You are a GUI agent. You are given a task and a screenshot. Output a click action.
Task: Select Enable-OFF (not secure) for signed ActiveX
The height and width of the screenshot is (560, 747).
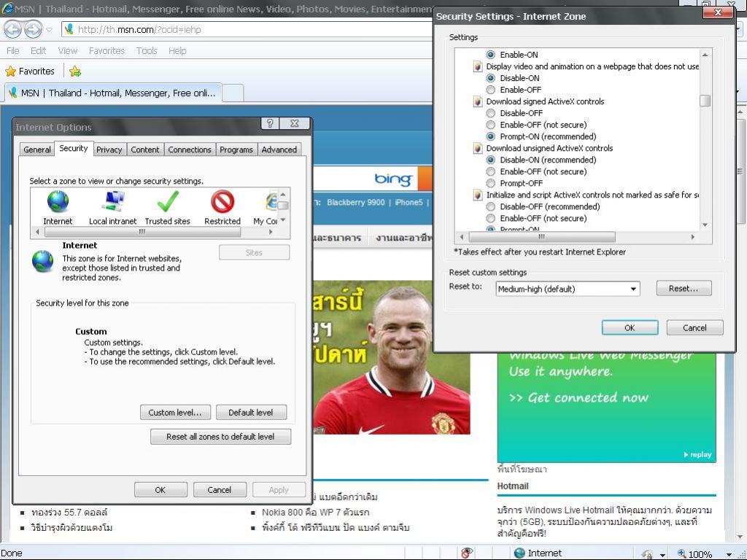491,125
